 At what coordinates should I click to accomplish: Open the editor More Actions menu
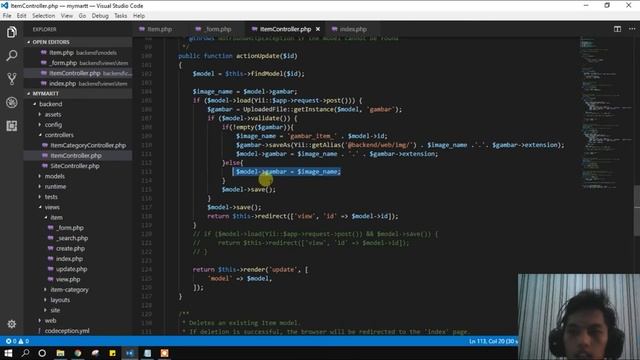click(x=632, y=29)
